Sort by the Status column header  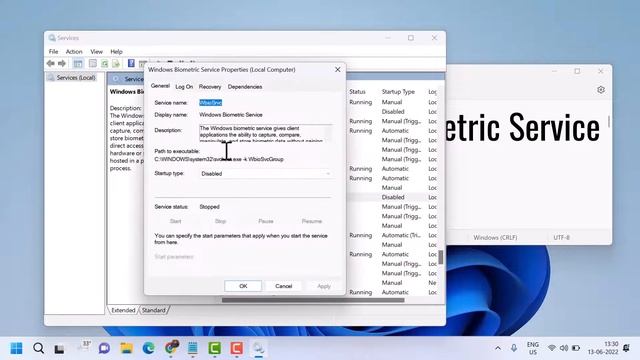click(x=357, y=92)
